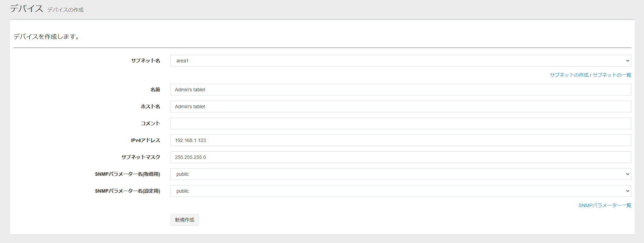Click the サブネット名 label text

[x=145, y=61]
